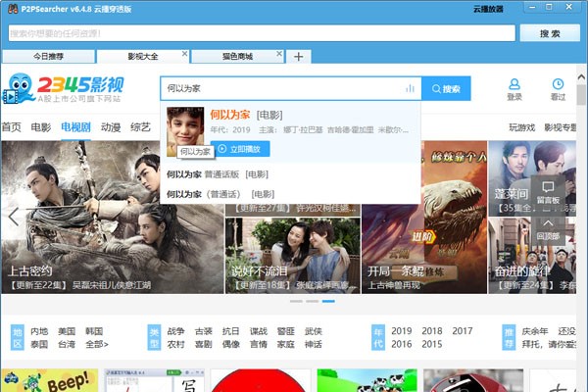
Task: Filter by genre 抗日
Action: [x=230, y=331]
